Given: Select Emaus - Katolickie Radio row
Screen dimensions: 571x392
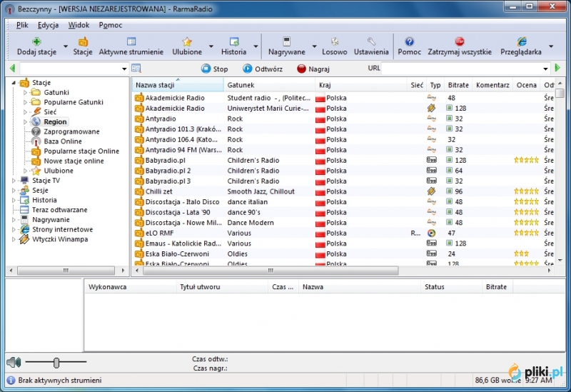Looking at the screenshot, I should tap(343, 243).
